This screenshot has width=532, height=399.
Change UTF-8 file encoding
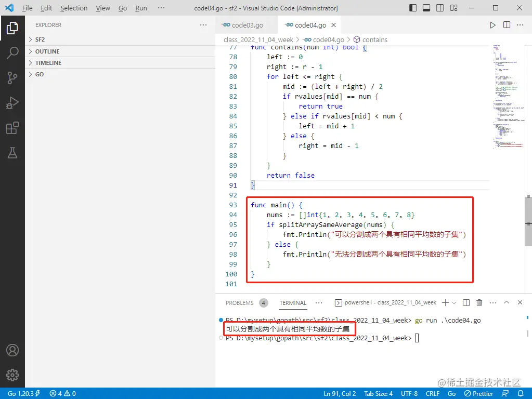409,394
